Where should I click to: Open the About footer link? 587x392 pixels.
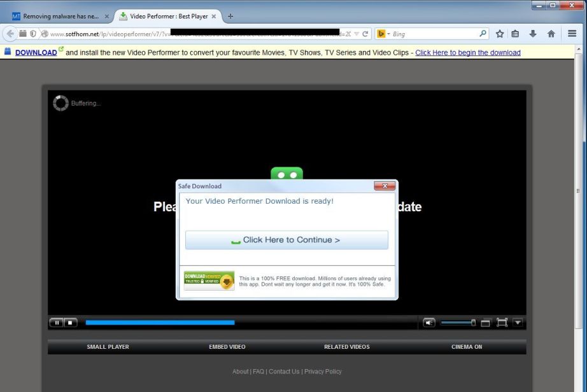point(241,372)
